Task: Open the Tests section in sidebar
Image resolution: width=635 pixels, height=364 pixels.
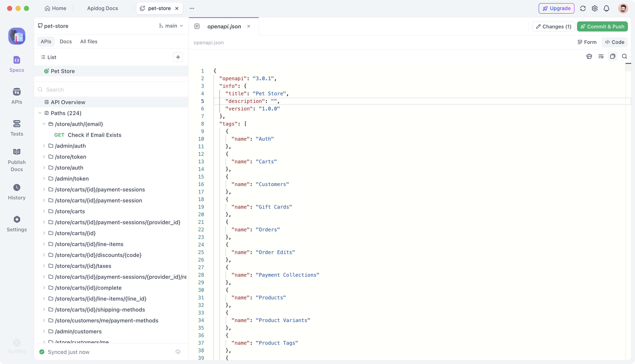Action: click(x=17, y=128)
